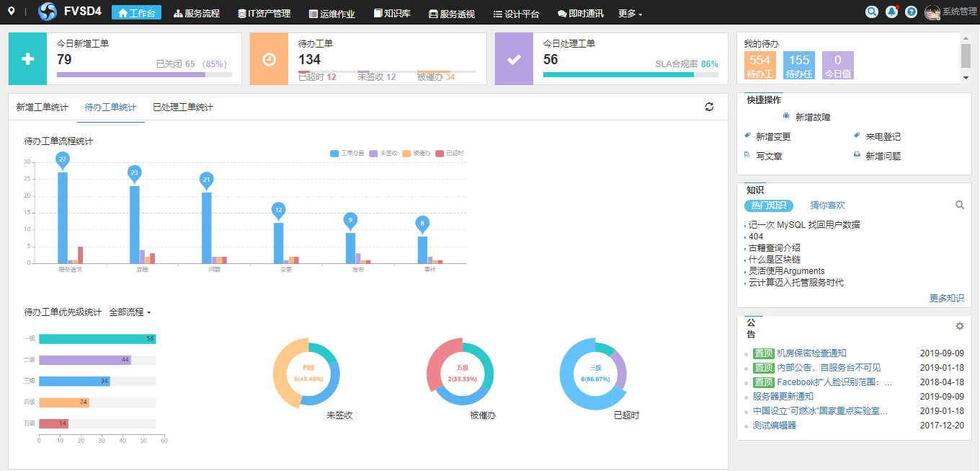Open the 全部流程 dropdown filter
This screenshot has height=471, width=980.
point(130,312)
